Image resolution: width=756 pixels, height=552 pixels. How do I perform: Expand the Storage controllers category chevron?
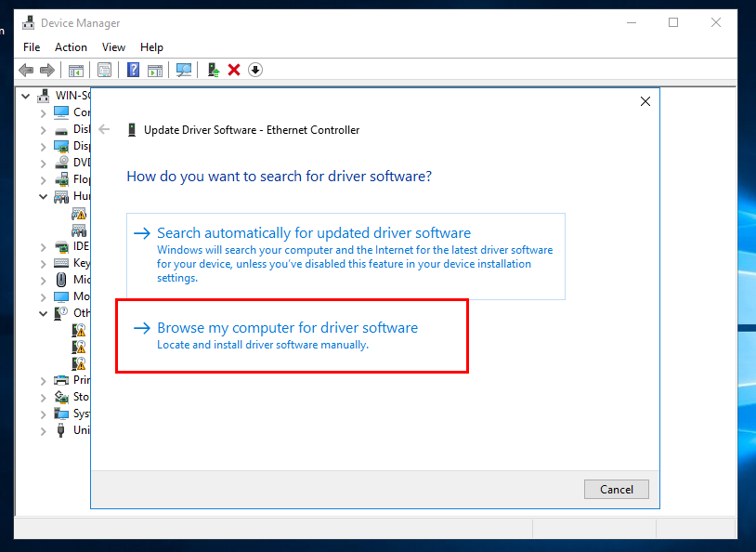tap(44, 398)
